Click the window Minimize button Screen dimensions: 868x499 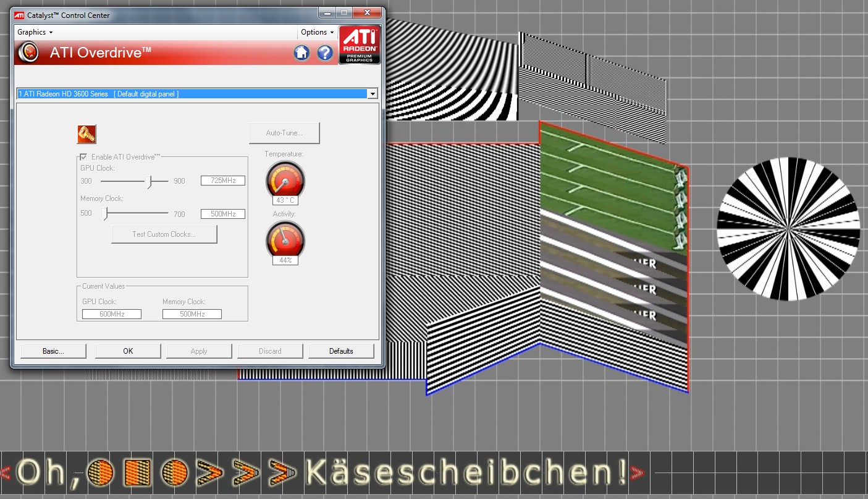327,12
